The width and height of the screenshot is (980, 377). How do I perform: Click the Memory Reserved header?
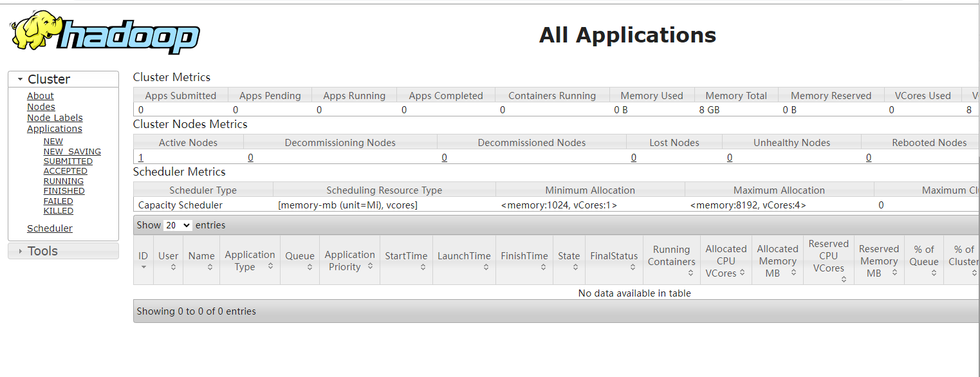point(831,96)
